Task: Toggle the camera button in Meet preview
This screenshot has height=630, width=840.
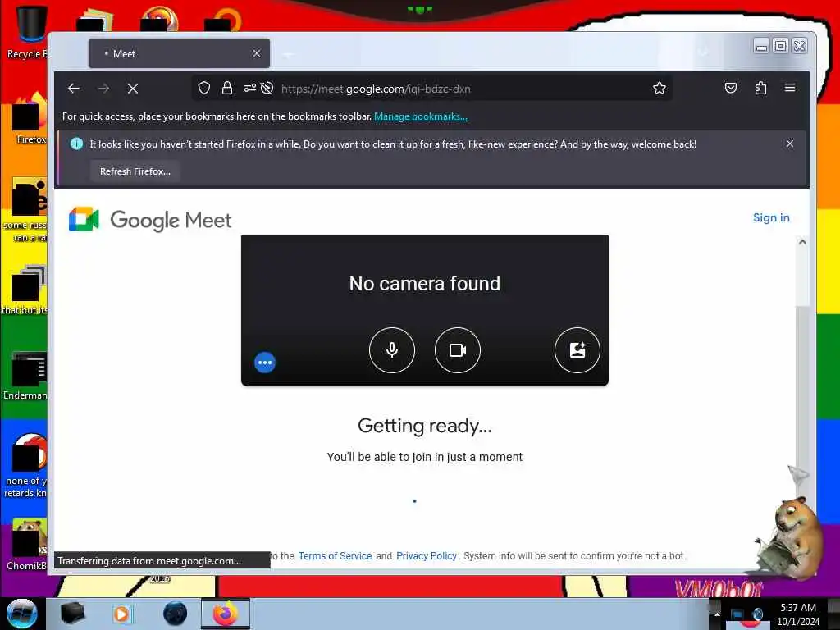Action: pyautogui.click(x=457, y=349)
